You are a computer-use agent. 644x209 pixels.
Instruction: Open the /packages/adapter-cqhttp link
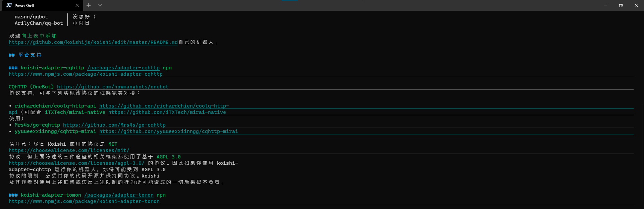coord(123,68)
